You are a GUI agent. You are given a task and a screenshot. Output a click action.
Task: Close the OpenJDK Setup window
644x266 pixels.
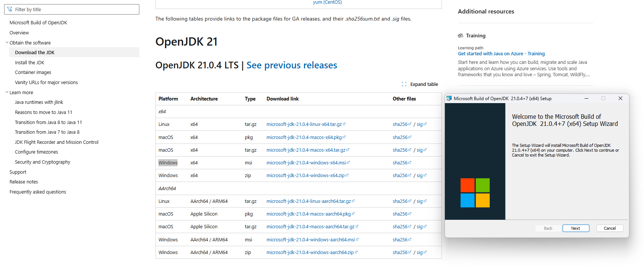(620, 99)
